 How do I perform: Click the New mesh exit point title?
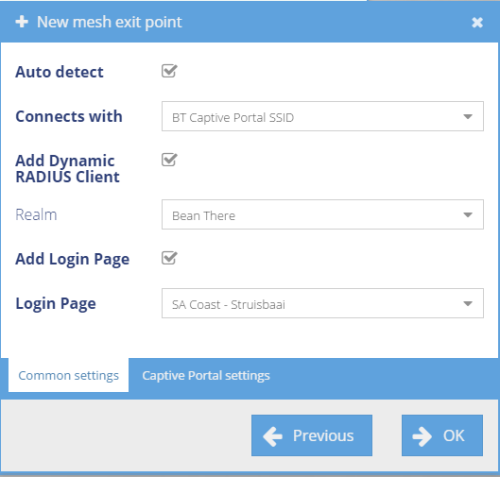coord(109,22)
